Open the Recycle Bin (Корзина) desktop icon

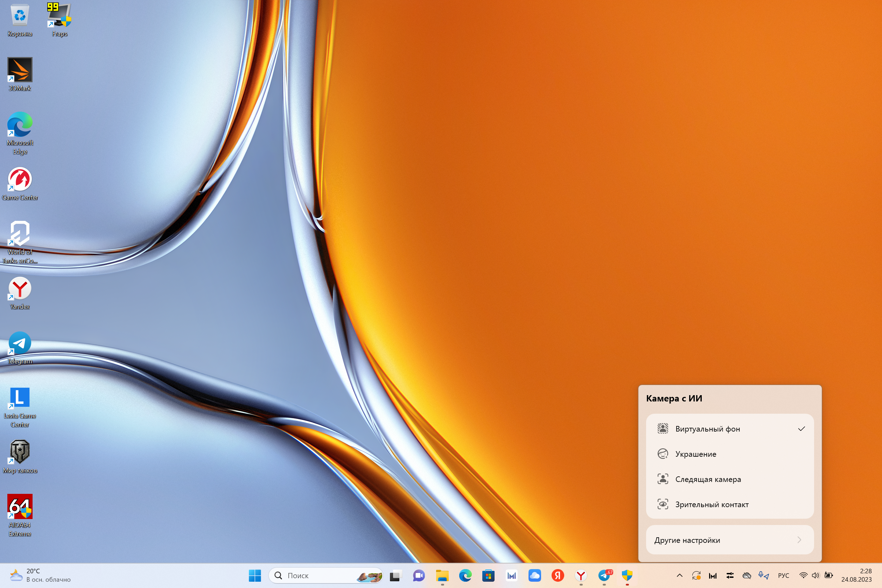pyautogui.click(x=20, y=21)
